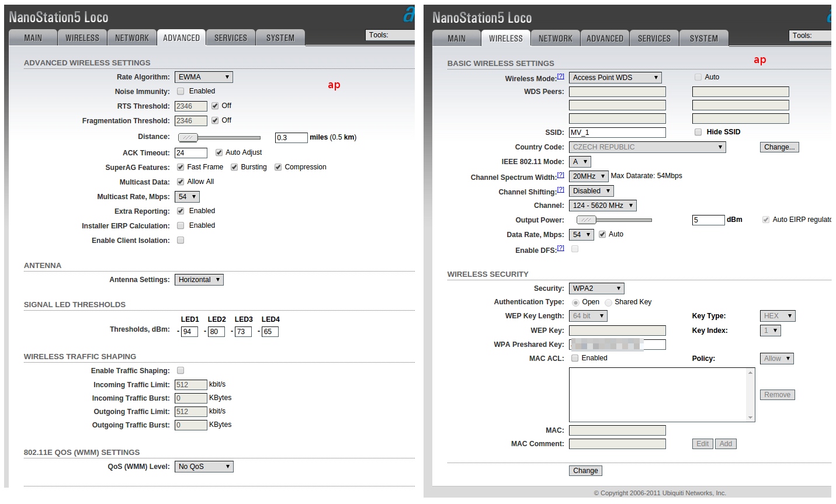
Task: Enable Installer EIRP Calculation checkbox
Action: click(181, 225)
